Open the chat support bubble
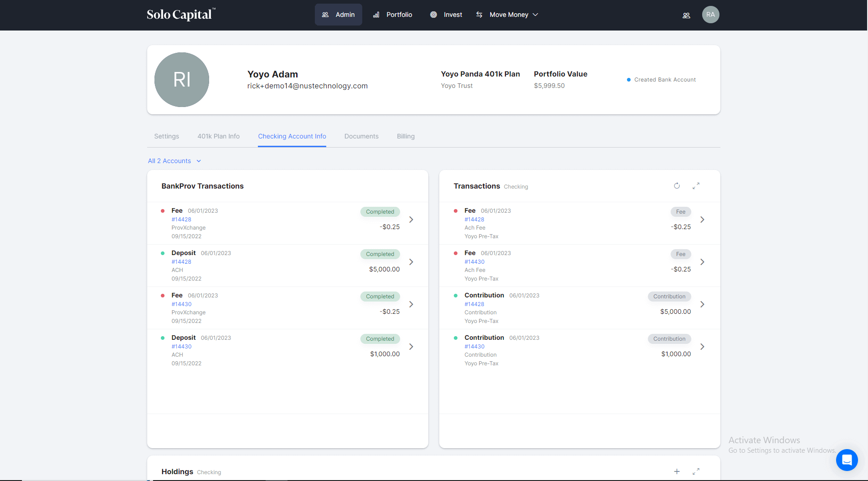The width and height of the screenshot is (868, 481). (x=847, y=460)
